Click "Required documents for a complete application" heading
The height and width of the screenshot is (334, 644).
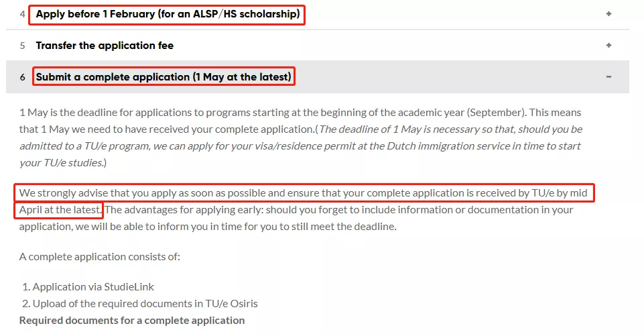point(132,320)
